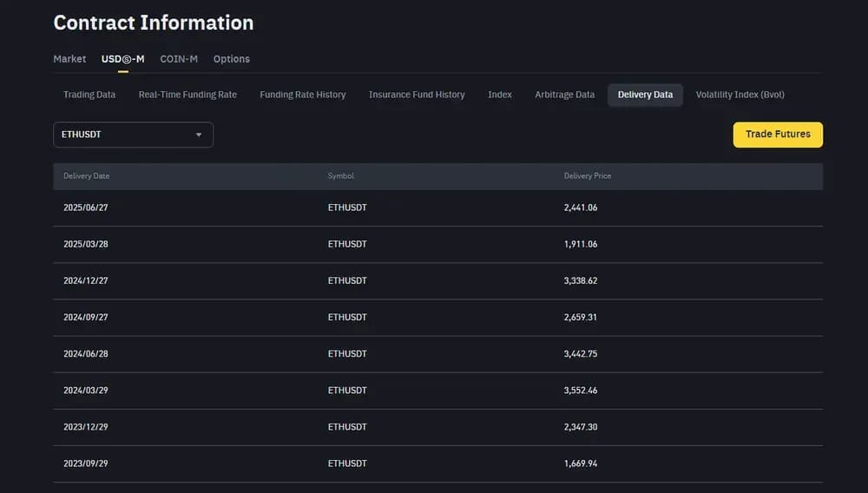Open the ETHUSDT symbol dropdown
Screen dimensions: 868x493
[x=133, y=135]
